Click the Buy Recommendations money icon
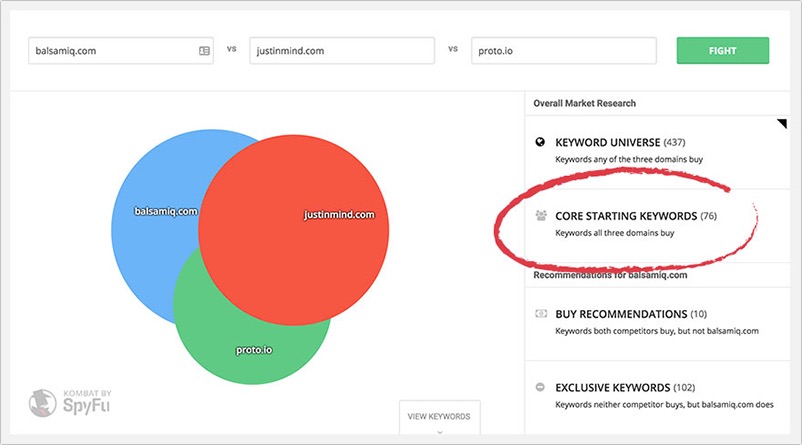Viewport: 802px width, 445px height. tap(541, 314)
